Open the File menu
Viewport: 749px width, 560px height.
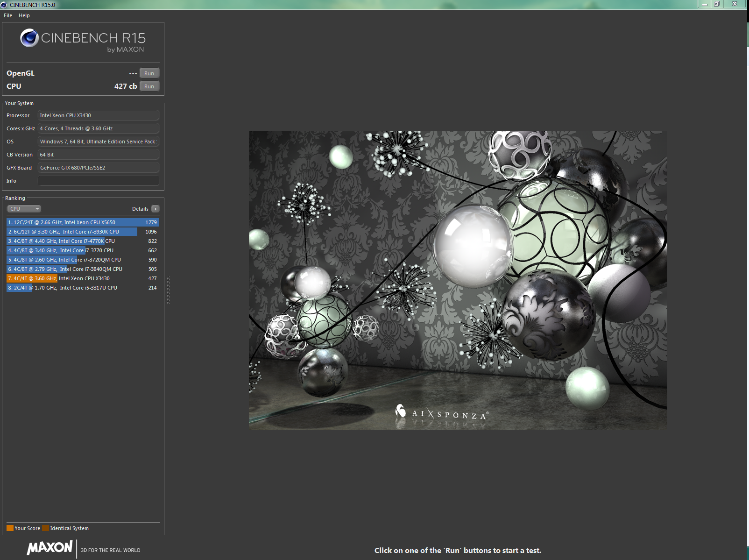pyautogui.click(x=8, y=15)
